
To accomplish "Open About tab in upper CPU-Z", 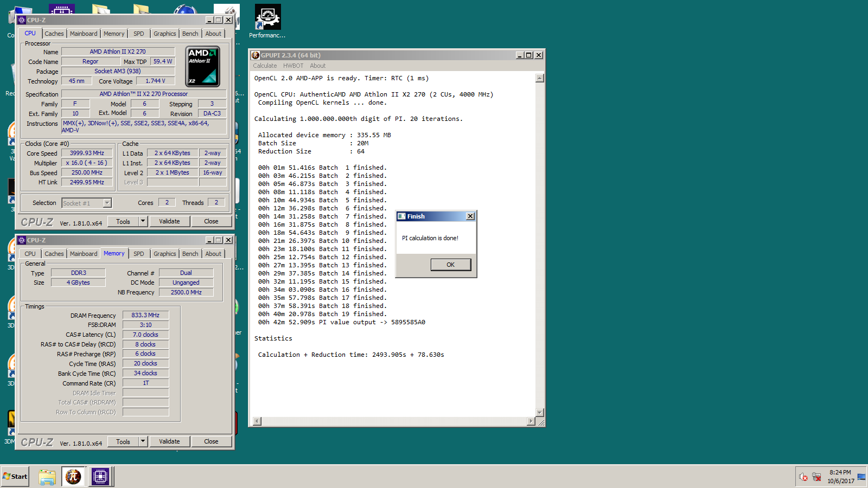I will click(213, 34).
